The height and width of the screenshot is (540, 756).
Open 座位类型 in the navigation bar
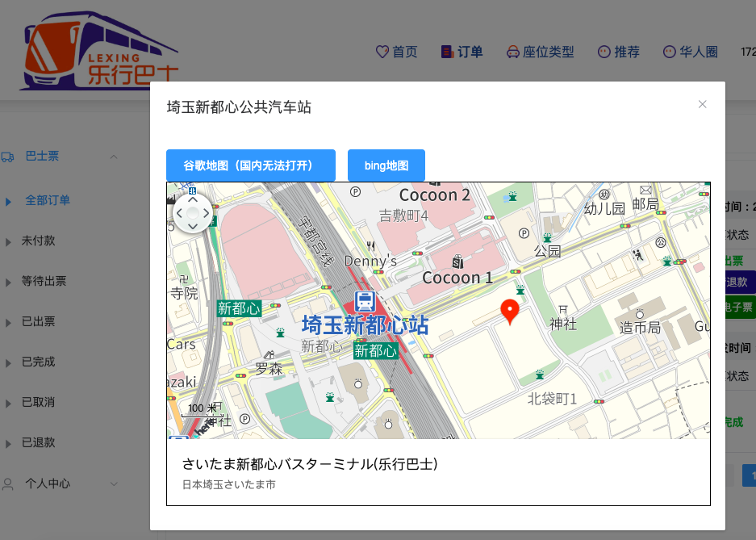click(x=540, y=52)
